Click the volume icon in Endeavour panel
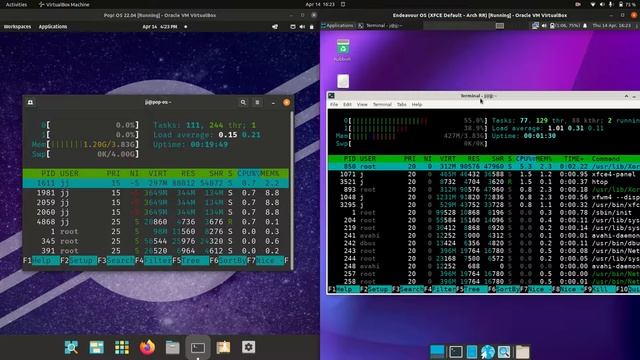Viewport: 640px width, 360px height. tap(544, 25)
